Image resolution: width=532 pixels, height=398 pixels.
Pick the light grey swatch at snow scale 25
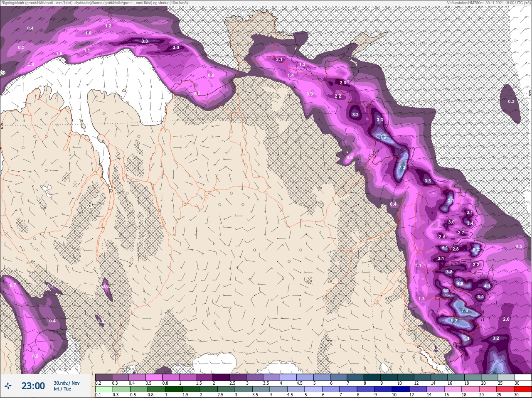506,378
